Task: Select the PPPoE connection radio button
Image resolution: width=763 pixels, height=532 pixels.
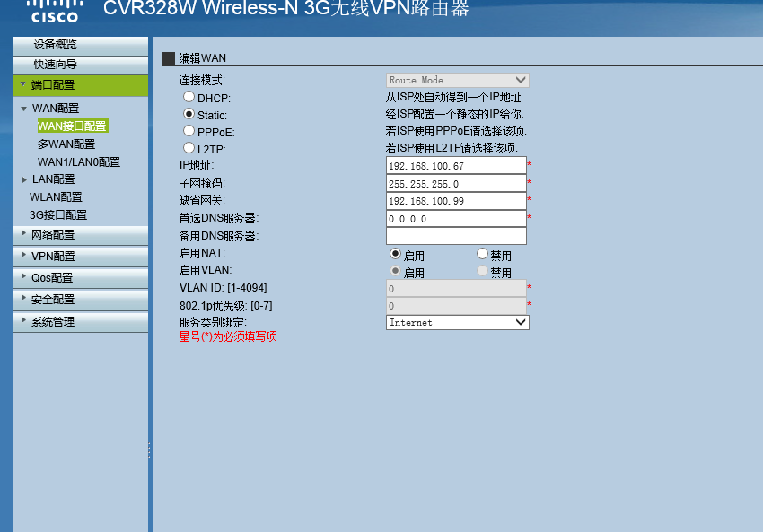Action: [189, 131]
